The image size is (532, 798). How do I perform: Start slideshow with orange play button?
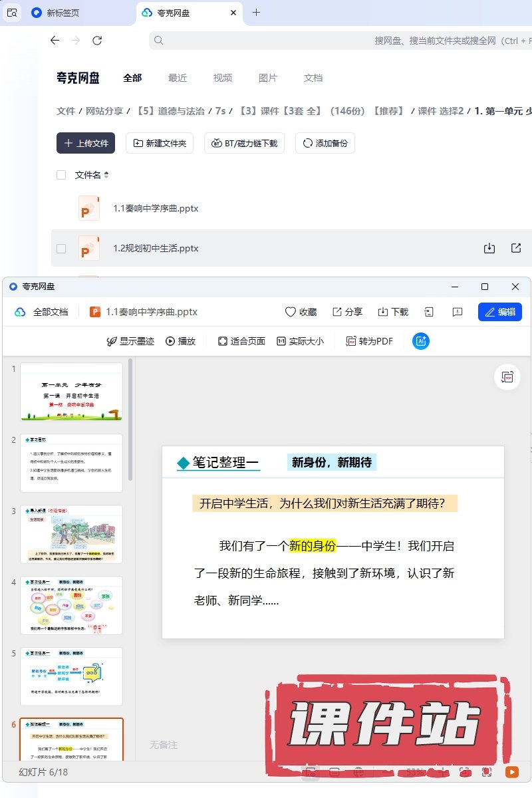click(511, 772)
